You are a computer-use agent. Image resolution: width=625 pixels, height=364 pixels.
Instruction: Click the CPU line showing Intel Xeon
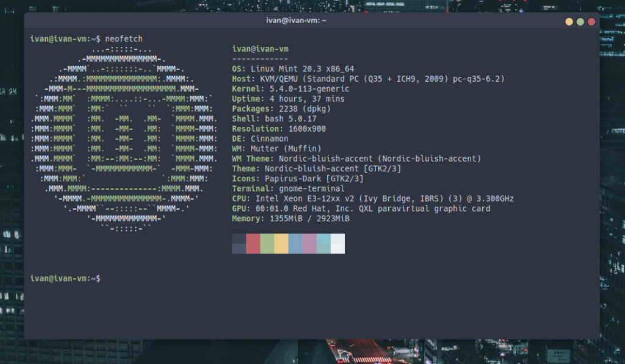372,199
